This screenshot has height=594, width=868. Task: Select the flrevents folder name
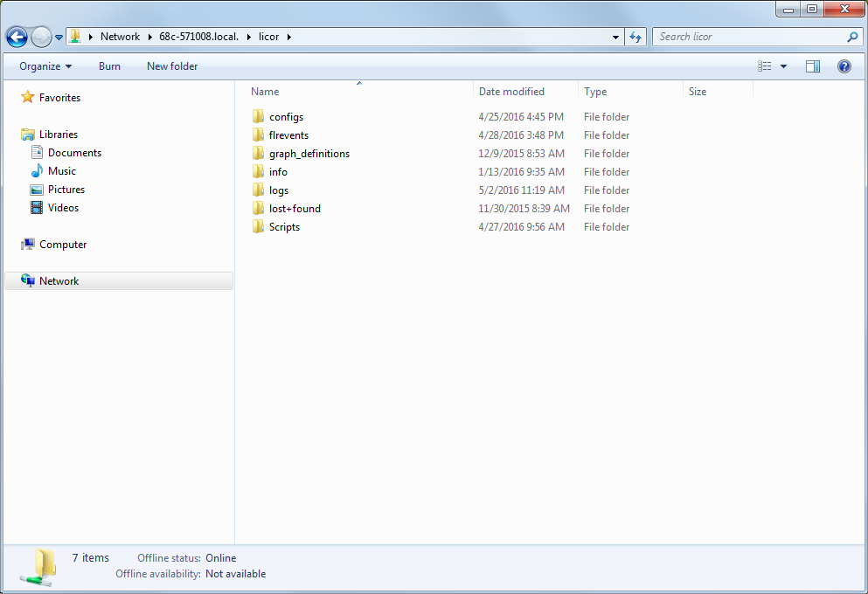pos(289,135)
